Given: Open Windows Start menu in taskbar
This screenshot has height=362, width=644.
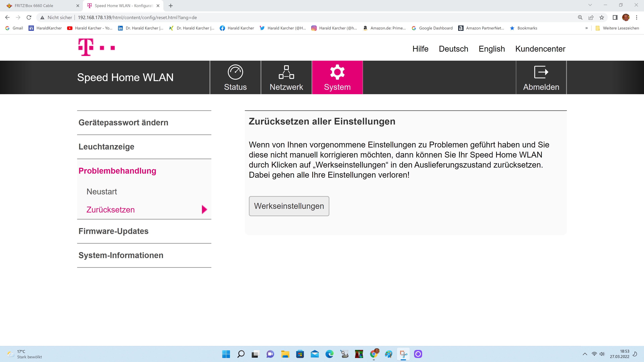Looking at the screenshot, I should tap(226, 354).
